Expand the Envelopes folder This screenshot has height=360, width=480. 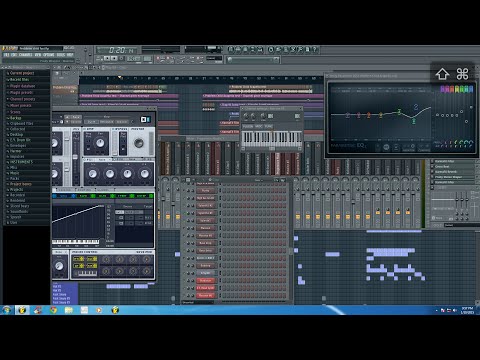click(18, 146)
